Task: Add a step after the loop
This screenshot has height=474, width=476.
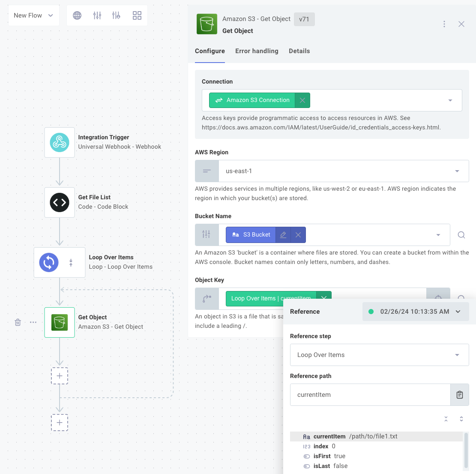Action: pyautogui.click(x=60, y=423)
